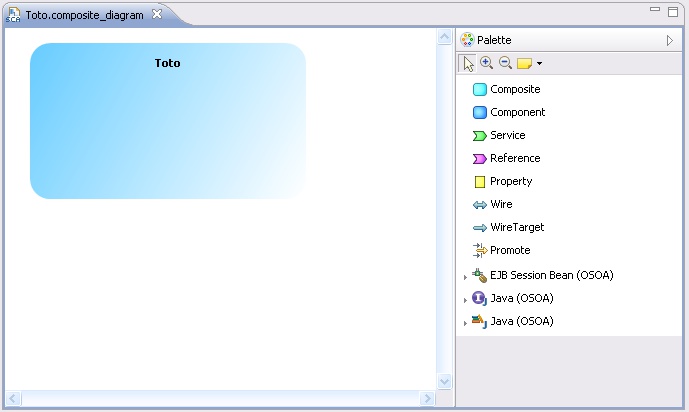The width and height of the screenshot is (689, 412).
Task: Choose the Reference palette tool
Action: 514,159
